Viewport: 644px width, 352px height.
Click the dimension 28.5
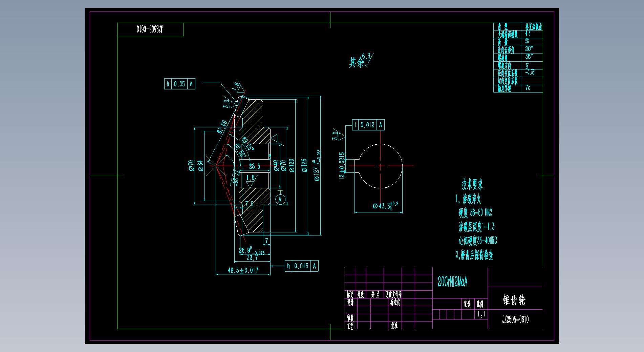pos(255,166)
